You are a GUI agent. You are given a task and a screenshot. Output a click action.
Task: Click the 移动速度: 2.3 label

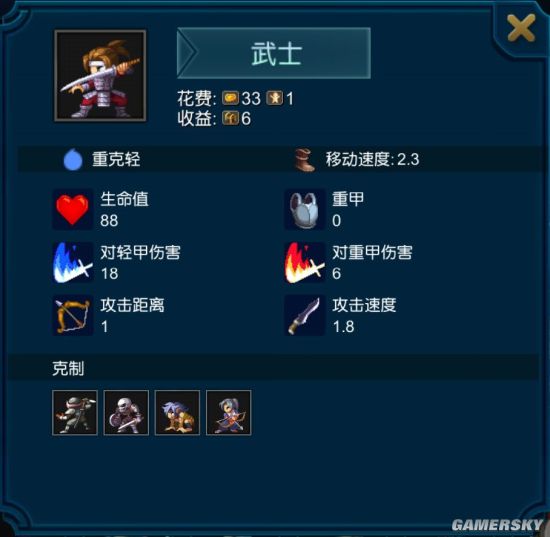(373, 159)
